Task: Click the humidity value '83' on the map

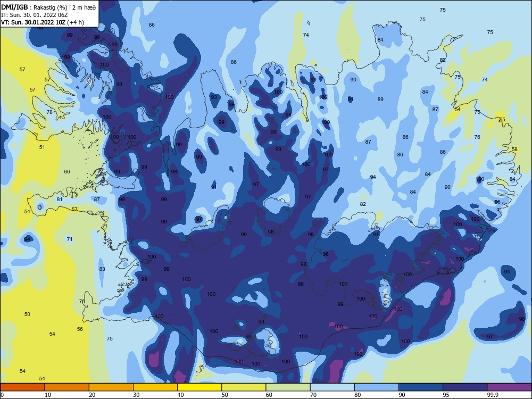Action: pos(102,269)
